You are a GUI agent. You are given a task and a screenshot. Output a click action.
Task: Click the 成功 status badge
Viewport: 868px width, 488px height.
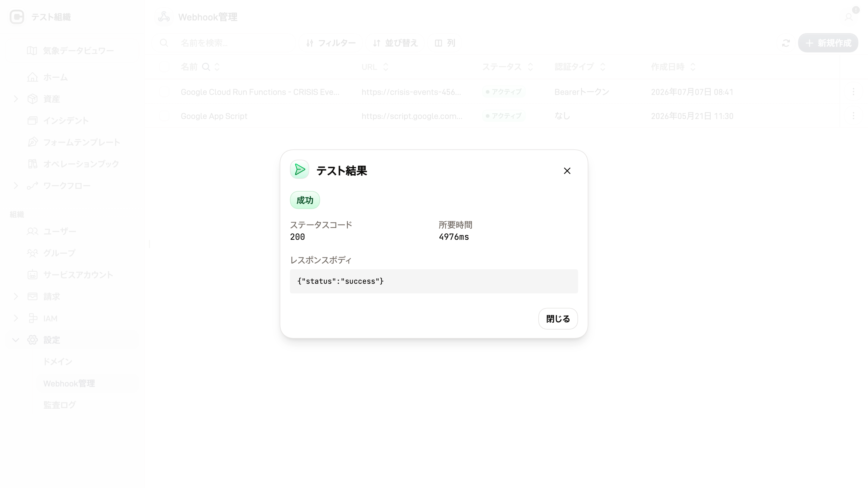click(305, 200)
